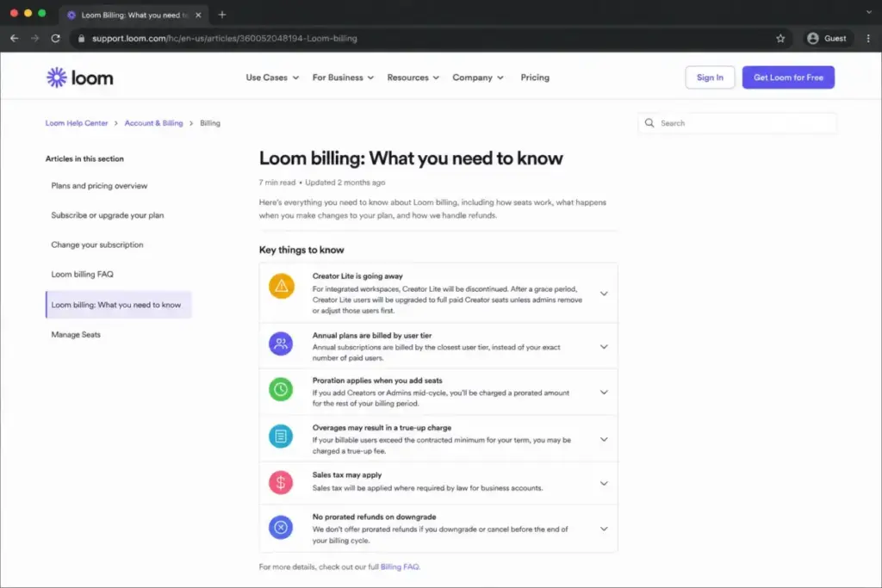Image resolution: width=882 pixels, height=588 pixels.
Task: Click the purple users icon for annual plans
Action: pos(281,344)
